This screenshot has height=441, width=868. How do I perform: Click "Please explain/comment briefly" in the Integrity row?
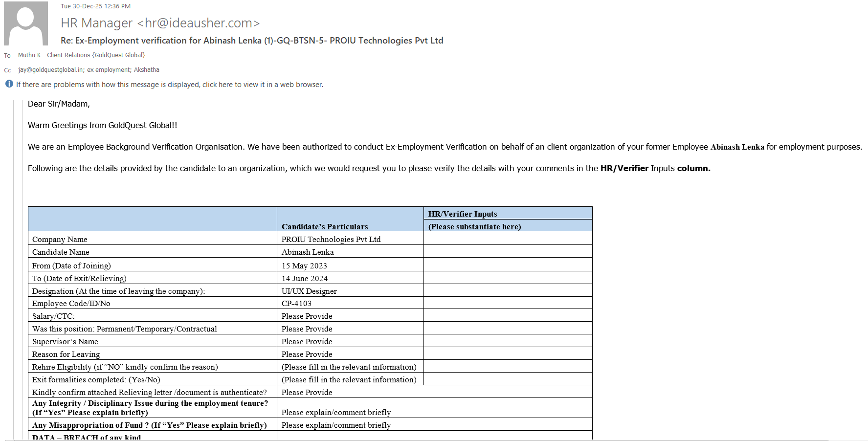336,413
